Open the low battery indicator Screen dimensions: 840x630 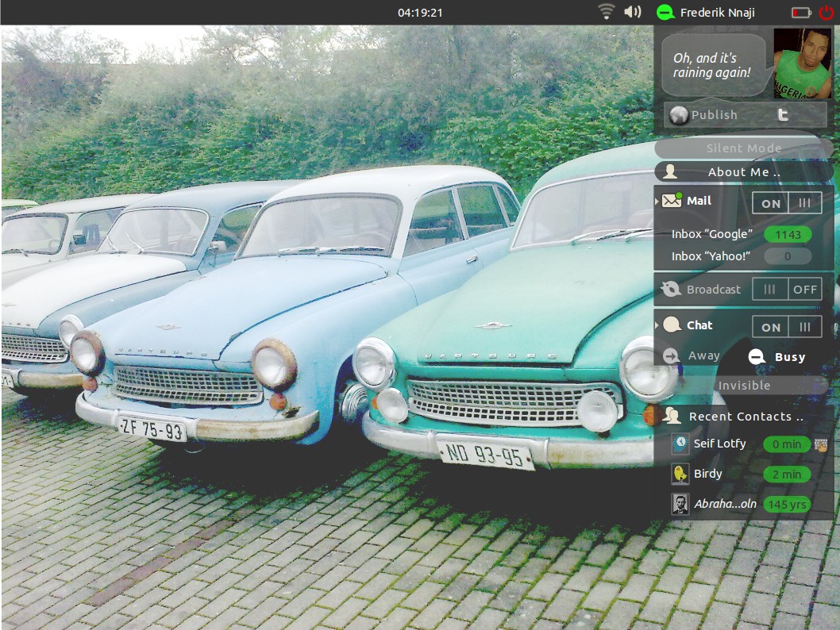(x=801, y=13)
